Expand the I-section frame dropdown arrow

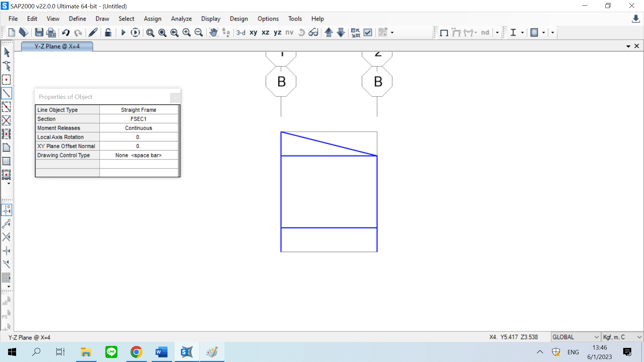click(522, 33)
